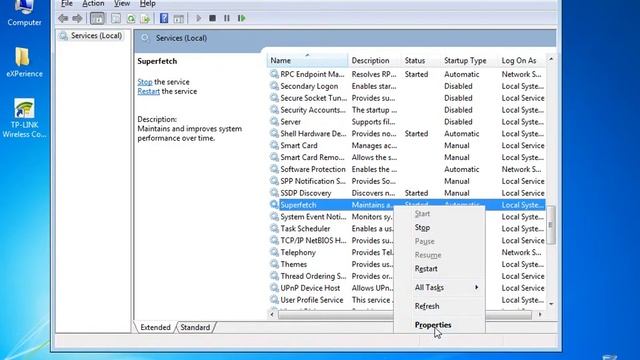Switch to the Standard tab
Screen dimensions: 640x360
tap(195, 327)
